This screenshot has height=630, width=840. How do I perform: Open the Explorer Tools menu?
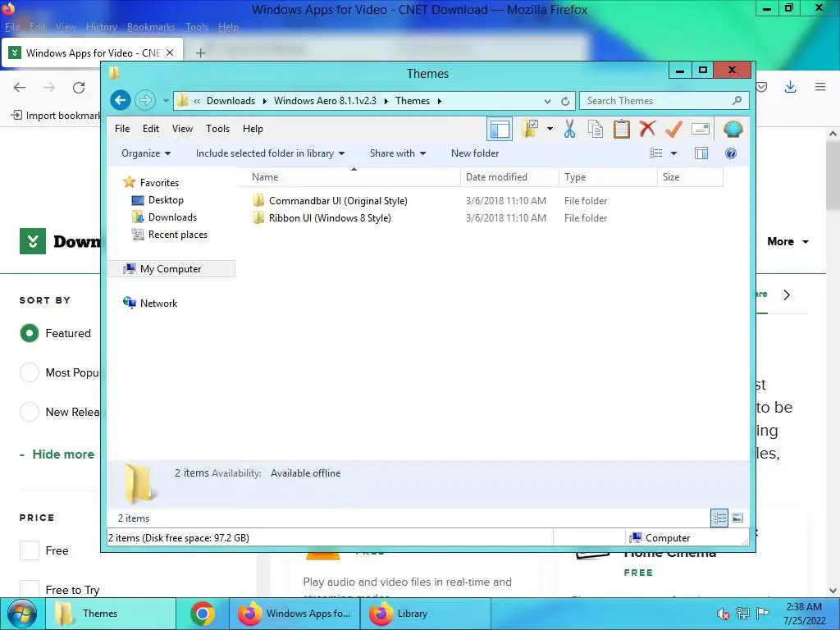[x=217, y=129]
